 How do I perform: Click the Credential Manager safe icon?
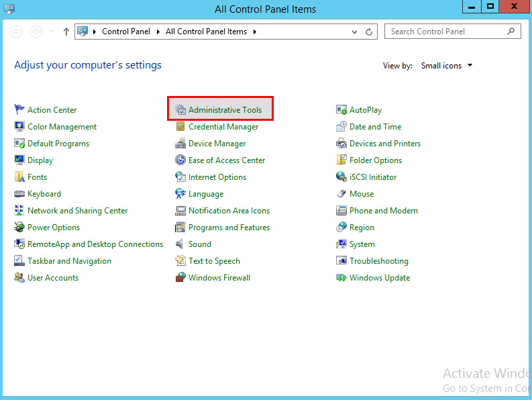click(180, 126)
